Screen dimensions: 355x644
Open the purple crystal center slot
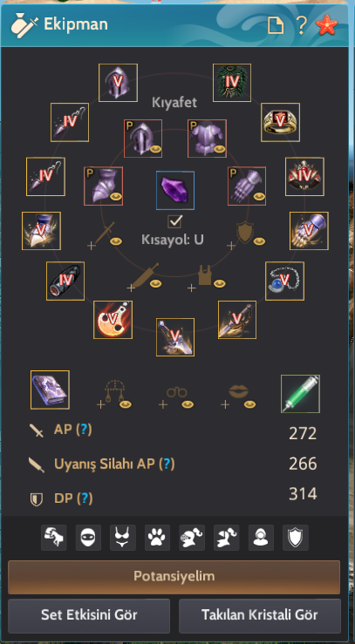click(x=175, y=191)
